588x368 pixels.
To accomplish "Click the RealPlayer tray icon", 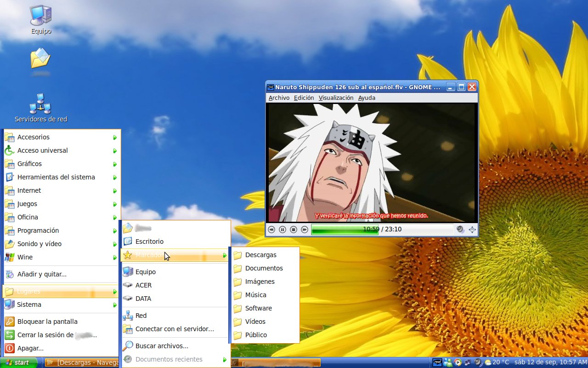I will pyautogui.click(x=437, y=362).
